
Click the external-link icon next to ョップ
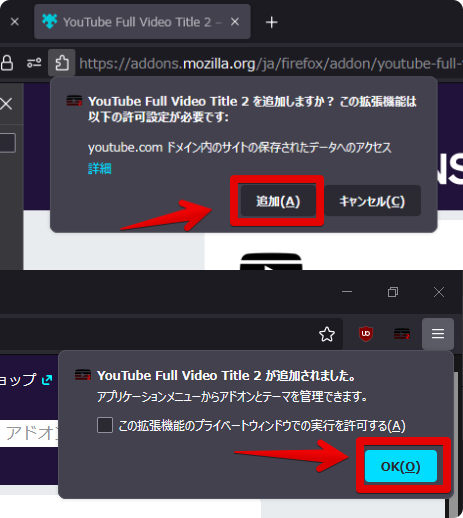(x=47, y=380)
